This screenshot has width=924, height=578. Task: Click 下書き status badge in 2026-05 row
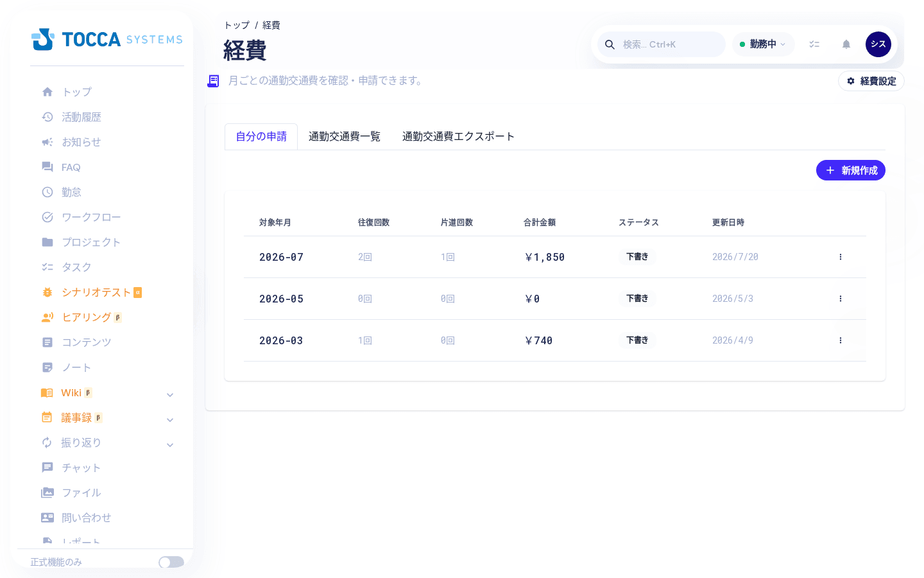click(637, 299)
